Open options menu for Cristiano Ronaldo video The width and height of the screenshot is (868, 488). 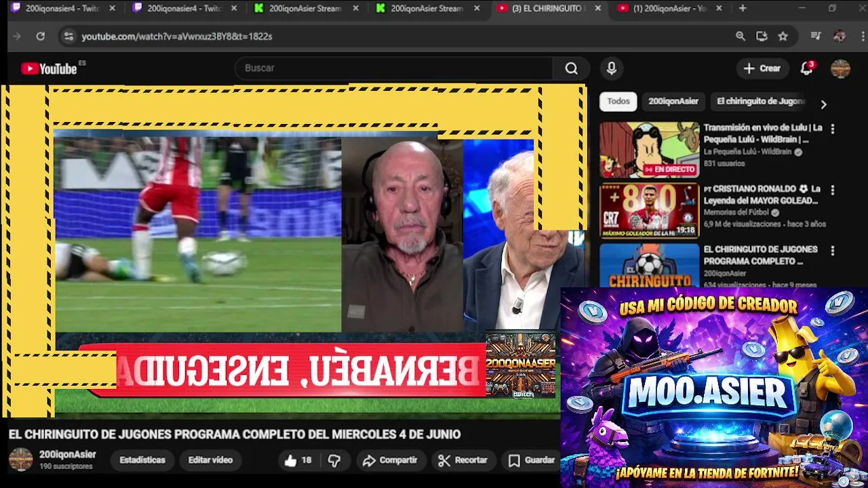point(833,190)
